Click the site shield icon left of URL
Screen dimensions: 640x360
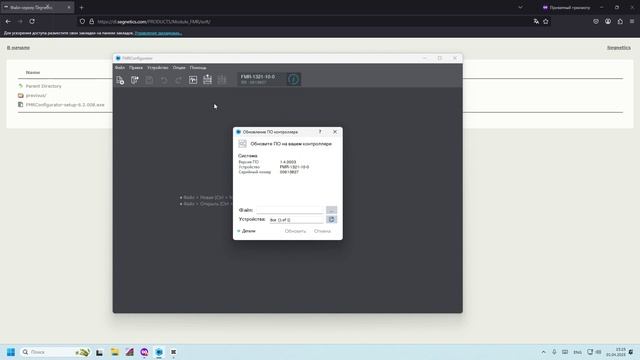tap(82, 21)
